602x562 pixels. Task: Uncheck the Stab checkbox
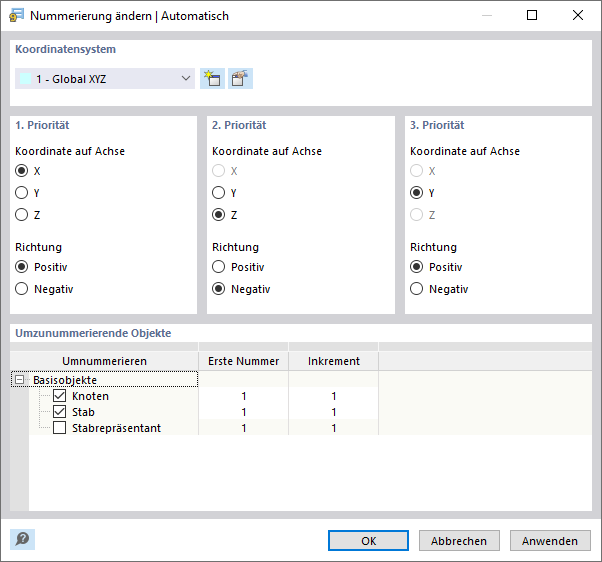point(60,412)
